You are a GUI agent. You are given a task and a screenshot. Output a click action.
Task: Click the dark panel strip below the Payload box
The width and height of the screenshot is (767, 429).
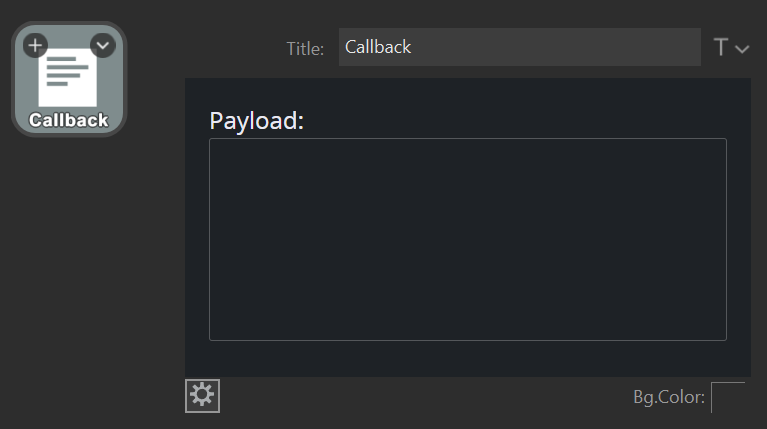(x=467, y=359)
